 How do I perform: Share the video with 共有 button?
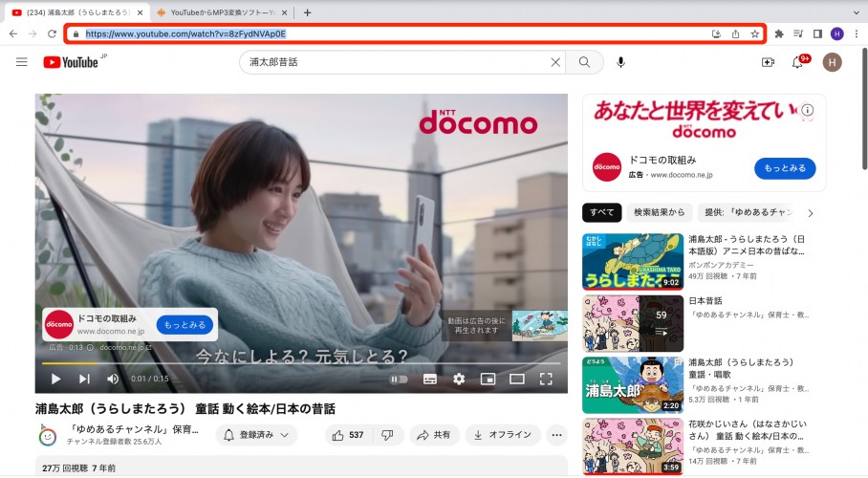coord(433,435)
